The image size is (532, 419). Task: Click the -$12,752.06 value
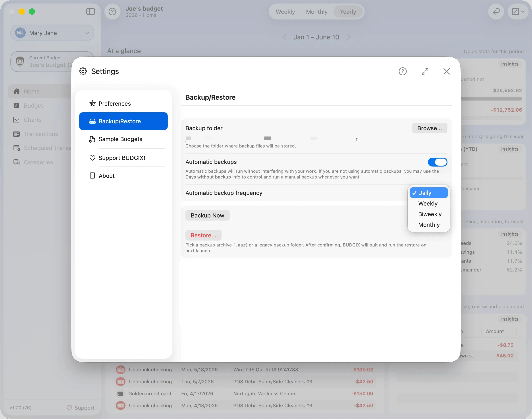(x=506, y=110)
